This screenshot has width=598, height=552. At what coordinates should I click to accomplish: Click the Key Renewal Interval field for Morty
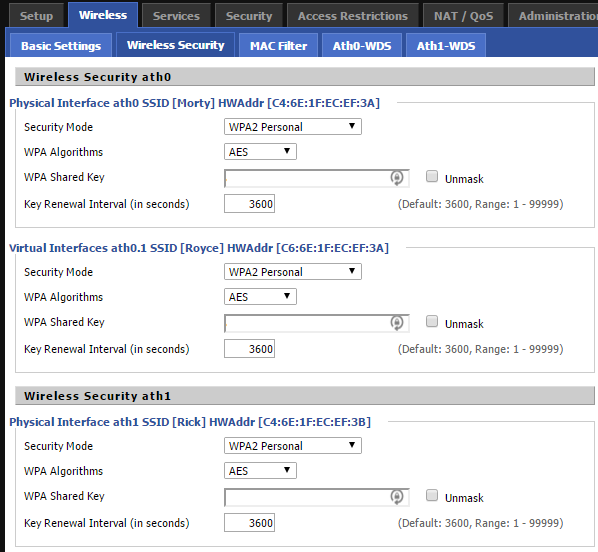[x=249, y=204]
